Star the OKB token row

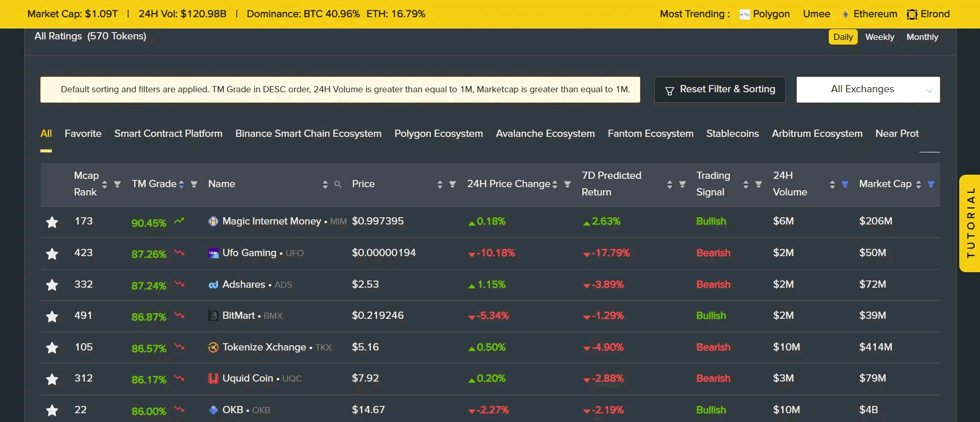pyautogui.click(x=52, y=411)
